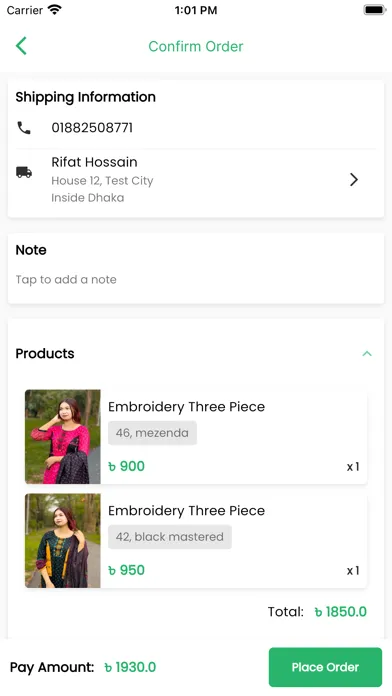Select the phone number 01882508771
Screen dimensions: 392x696
coord(92,128)
